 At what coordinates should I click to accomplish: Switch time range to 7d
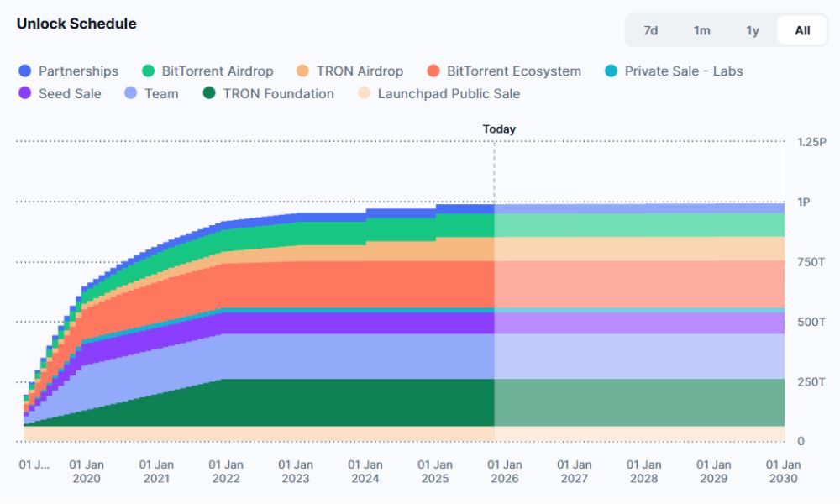650,30
